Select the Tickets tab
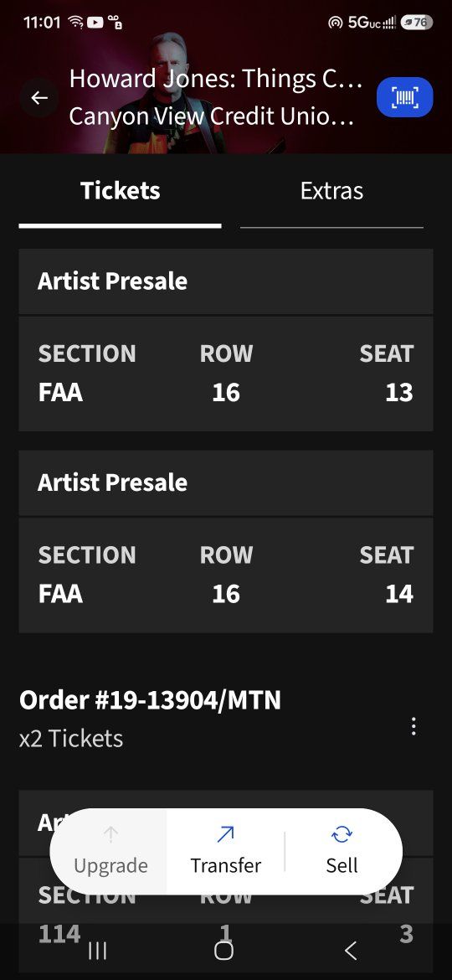The height and width of the screenshot is (980, 452). (120, 191)
